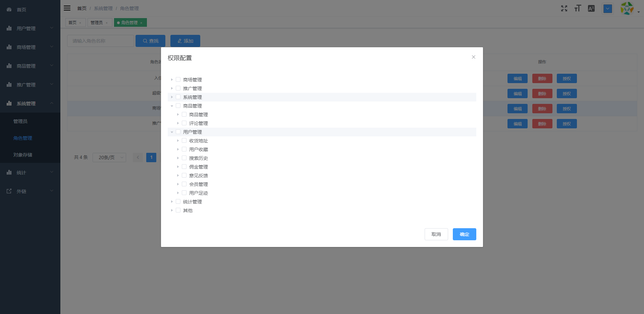Image resolution: width=644 pixels, height=314 pixels.
Task: Click the font size adjustment icon
Action: [x=578, y=8]
